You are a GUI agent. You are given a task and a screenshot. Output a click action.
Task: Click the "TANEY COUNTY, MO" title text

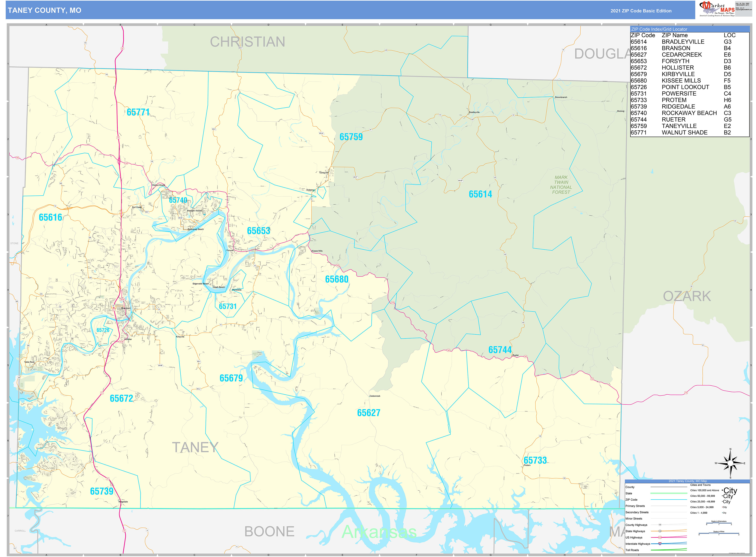coord(45,10)
